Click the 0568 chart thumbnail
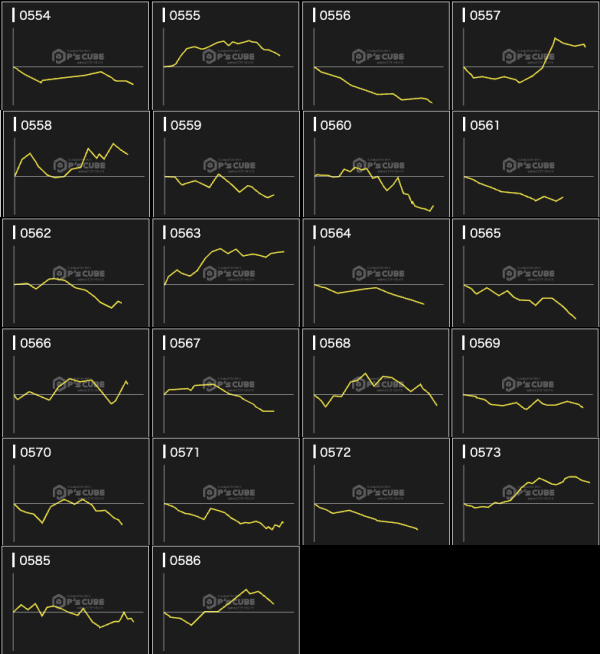 click(375, 382)
